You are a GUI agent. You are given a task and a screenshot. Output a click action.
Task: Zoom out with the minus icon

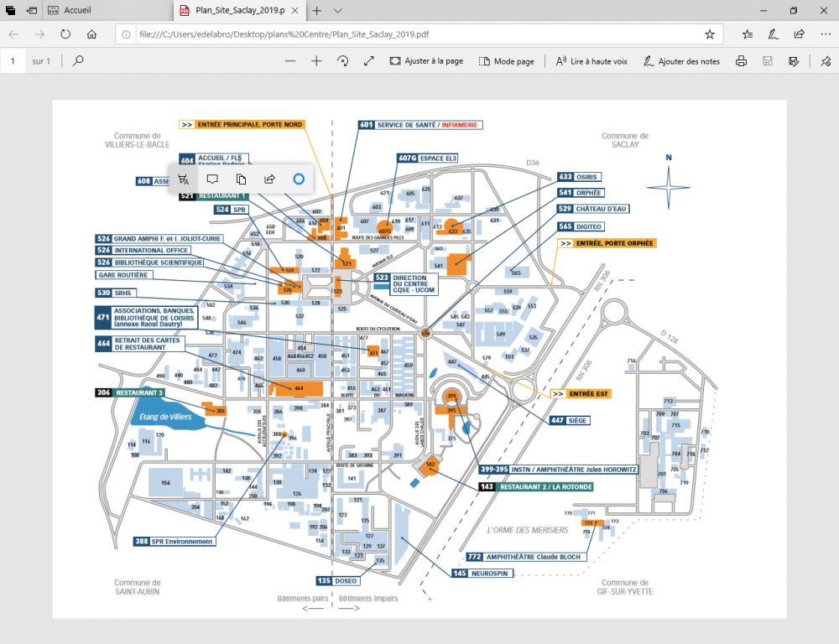tap(290, 61)
